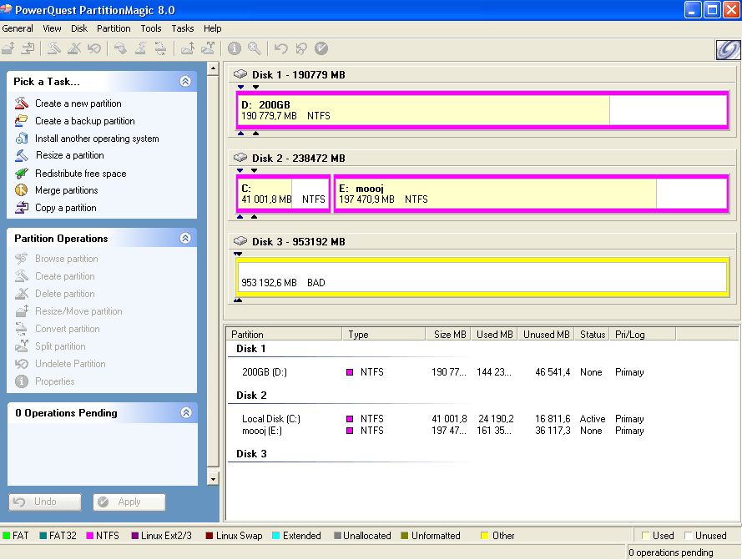The width and height of the screenshot is (742, 560).
Task: Click the Pri/Log column header
Action: point(642,334)
